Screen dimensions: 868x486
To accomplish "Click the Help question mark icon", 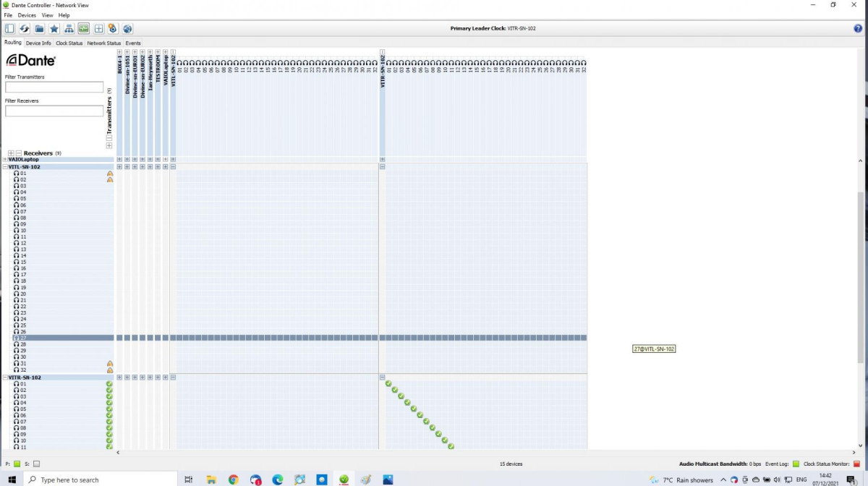I will (x=858, y=28).
